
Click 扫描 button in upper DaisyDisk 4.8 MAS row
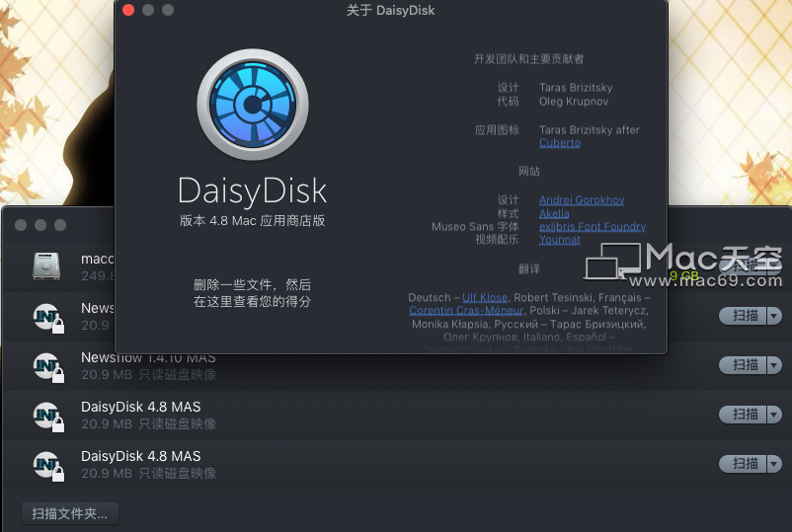click(743, 415)
